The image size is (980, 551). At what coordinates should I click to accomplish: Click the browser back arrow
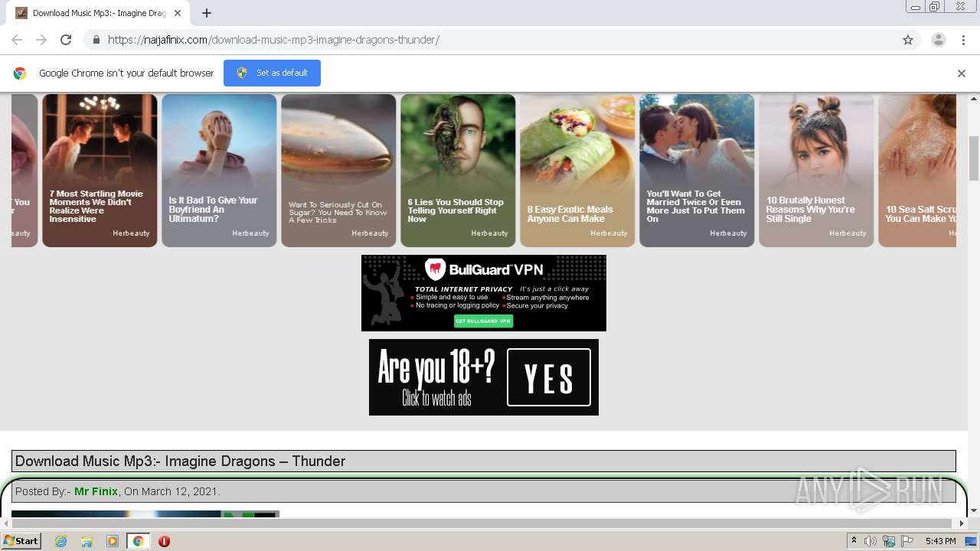(17, 40)
